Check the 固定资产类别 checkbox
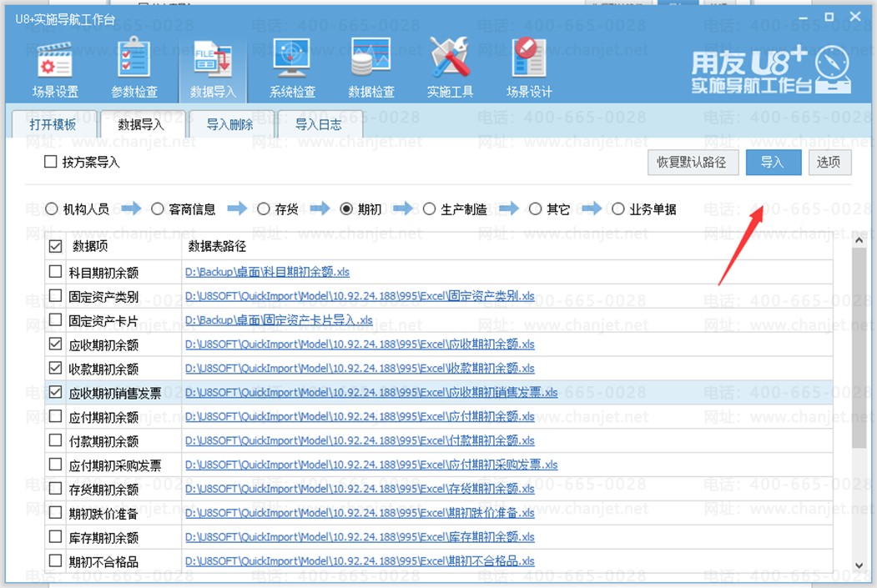877x588 pixels. coord(55,296)
